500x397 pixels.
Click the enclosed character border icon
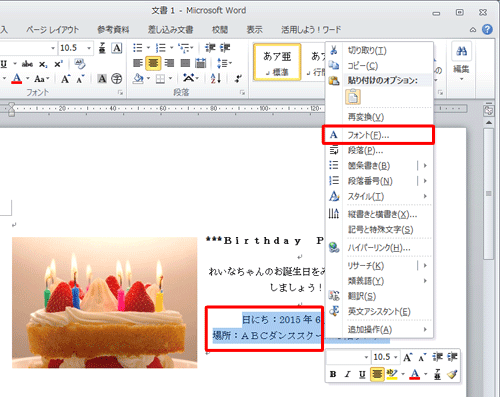pyautogui.click(x=117, y=48)
